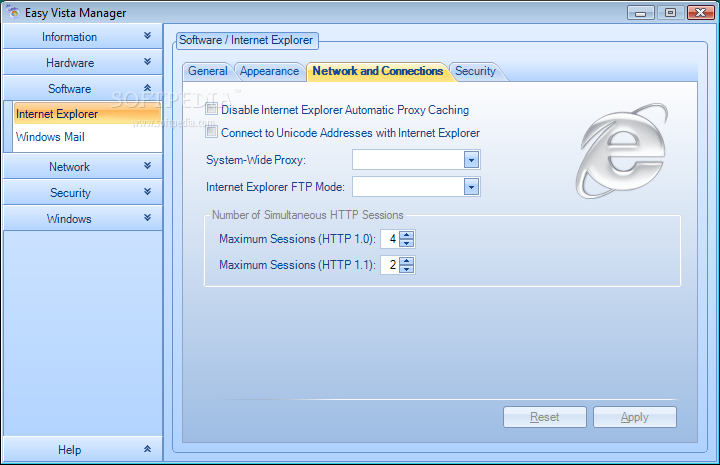Collapse the Software sidebar section
720x465 pixels.
(83, 88)
